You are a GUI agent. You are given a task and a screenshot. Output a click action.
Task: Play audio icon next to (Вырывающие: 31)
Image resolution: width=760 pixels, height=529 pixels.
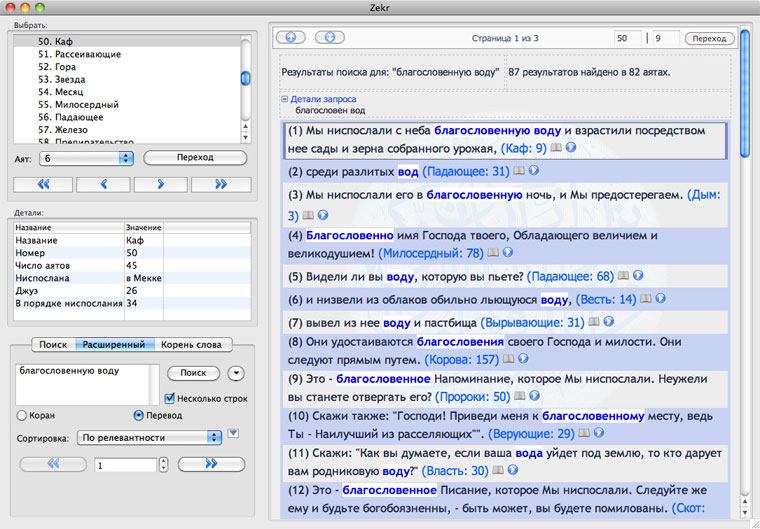point(609,321)
